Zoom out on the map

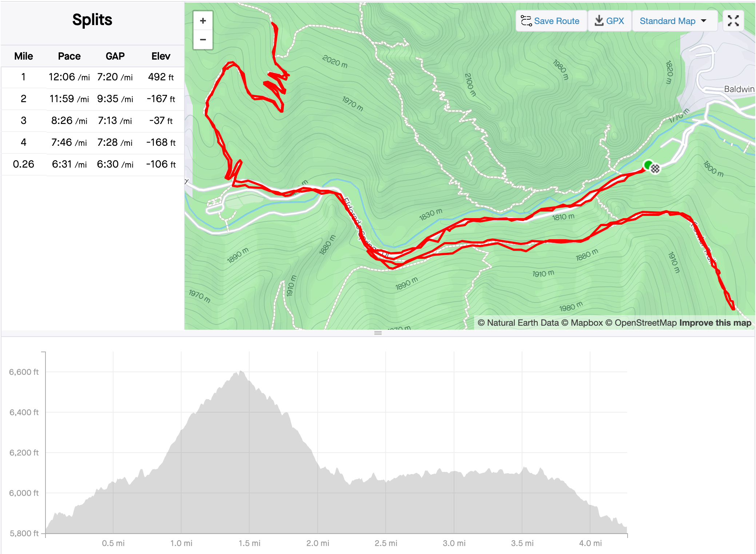[203, 40]
